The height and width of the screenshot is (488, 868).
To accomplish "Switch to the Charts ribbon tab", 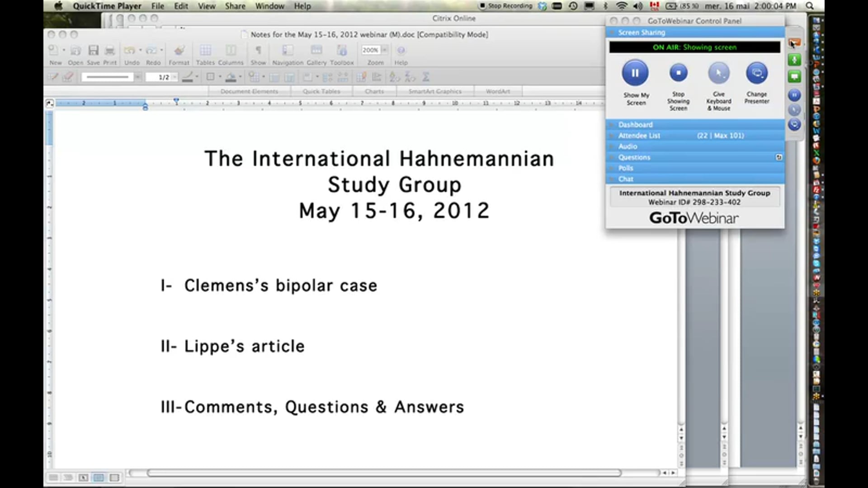I will pyautogui.click(x=374, y=91).
